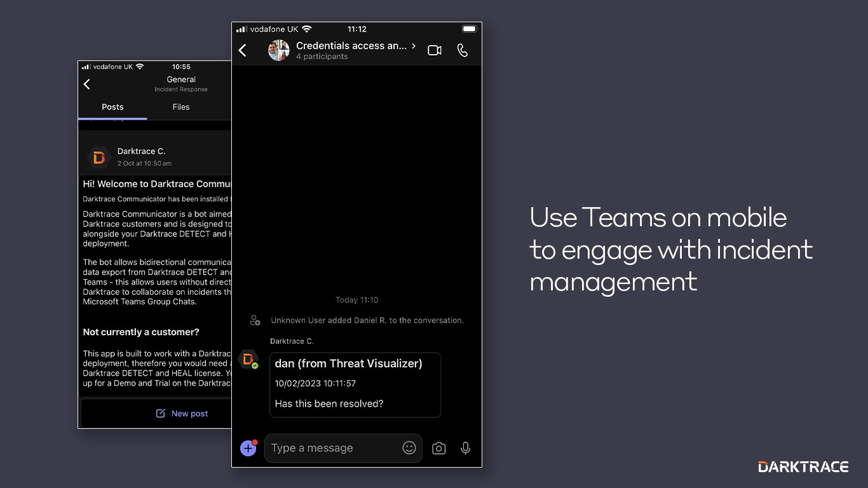Tap the Wi-Fi icon on General screen
The height and width of the screenshot is (488, 868).
tap(140, 67)
